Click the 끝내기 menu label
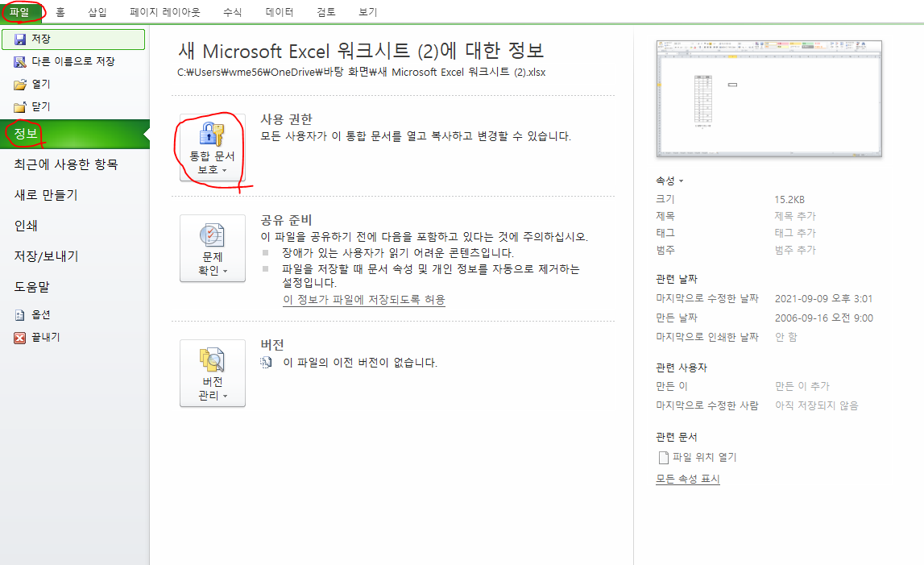Viewport: 924px width, 565px height. pos(46,338)
